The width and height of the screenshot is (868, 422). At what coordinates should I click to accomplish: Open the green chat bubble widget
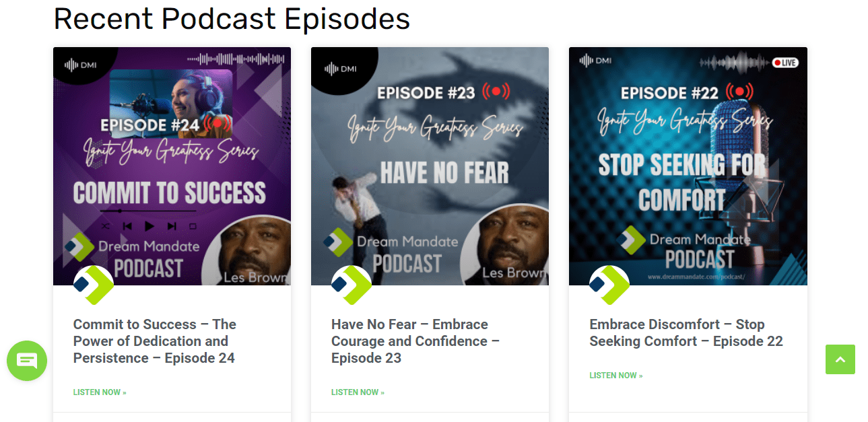[27, 361]
